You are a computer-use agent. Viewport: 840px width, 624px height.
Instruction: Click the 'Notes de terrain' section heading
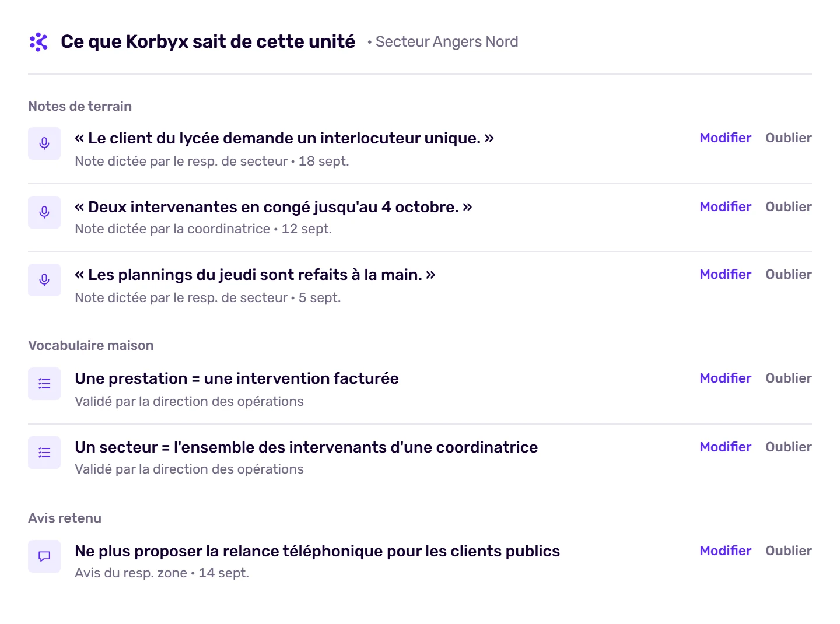80,107
